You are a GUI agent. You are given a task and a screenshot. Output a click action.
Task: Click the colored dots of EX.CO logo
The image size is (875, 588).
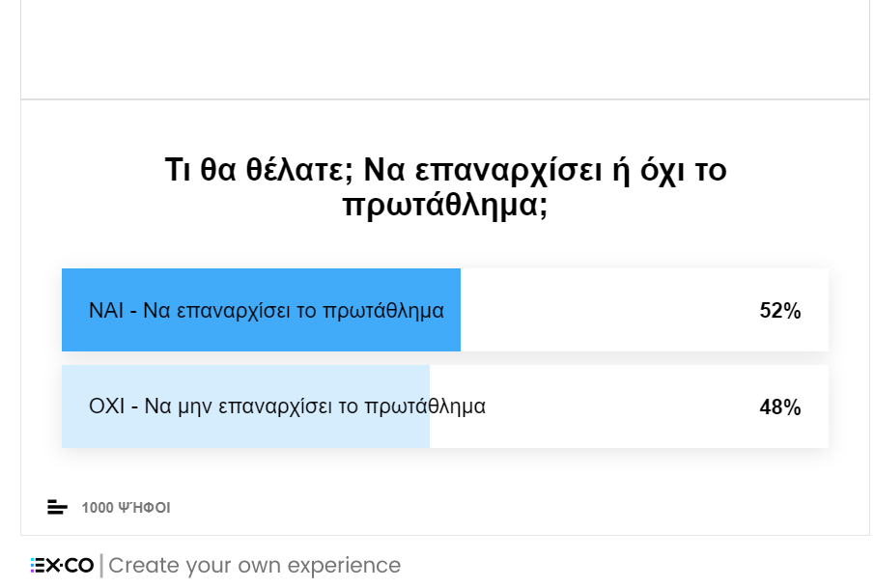[x=34, y=566]
